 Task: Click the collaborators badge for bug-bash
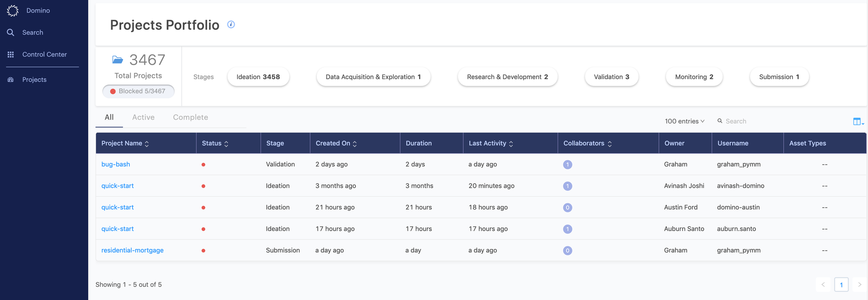pos(567,165)
